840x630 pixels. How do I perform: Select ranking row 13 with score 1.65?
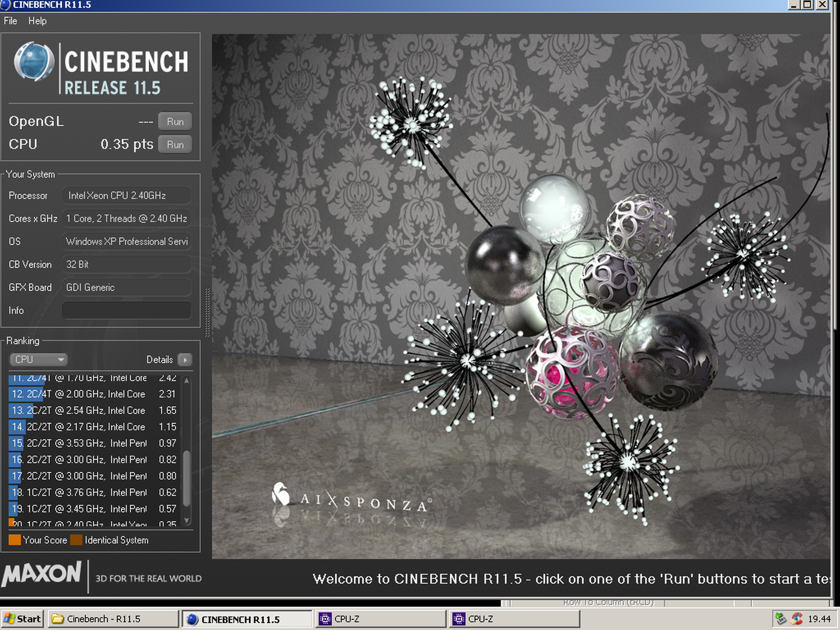pos(94,411)
